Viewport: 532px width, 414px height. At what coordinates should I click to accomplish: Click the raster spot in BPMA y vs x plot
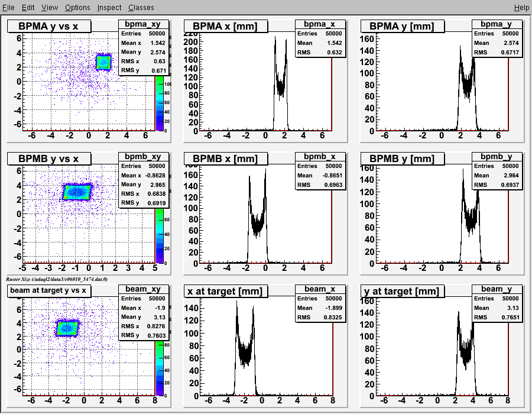click(103, 62)
